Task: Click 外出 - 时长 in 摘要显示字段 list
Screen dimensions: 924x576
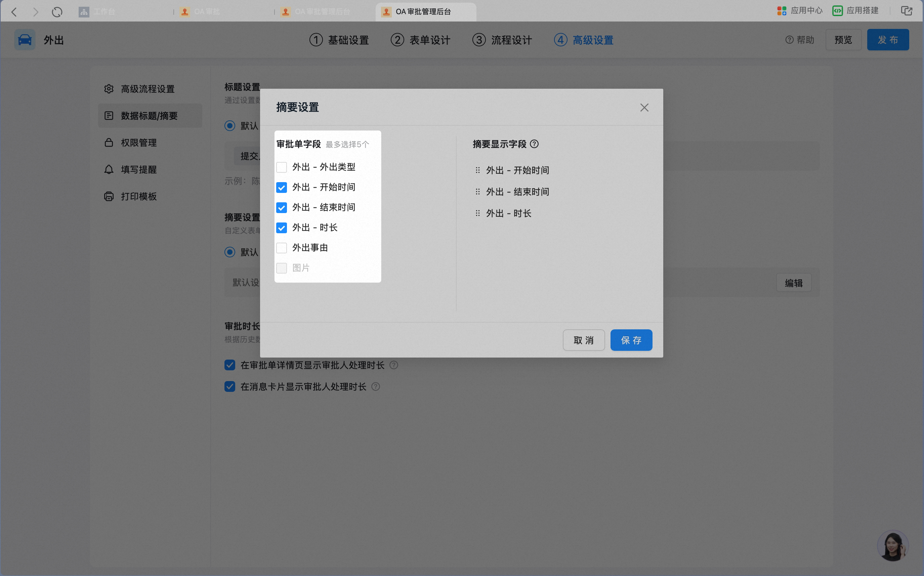Action: coord(508,213)
